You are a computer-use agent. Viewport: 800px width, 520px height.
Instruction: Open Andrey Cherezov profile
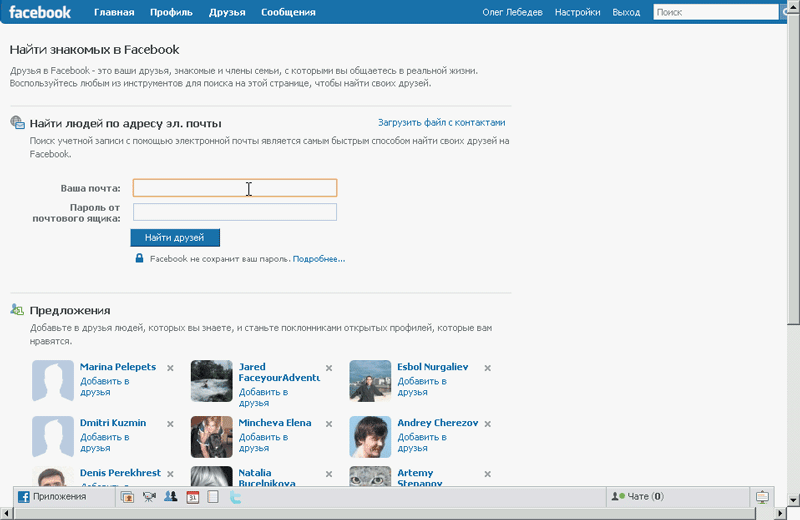point(438,423)
